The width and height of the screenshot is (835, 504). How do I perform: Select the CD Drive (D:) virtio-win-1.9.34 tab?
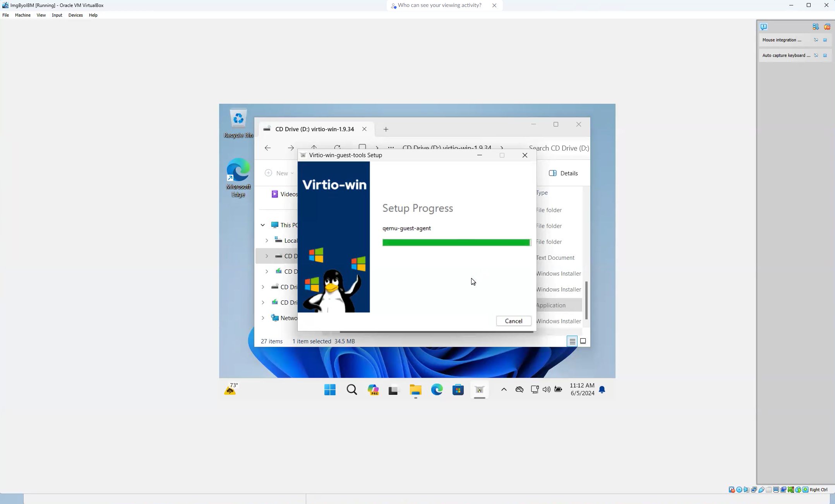[x=314, y=129]
